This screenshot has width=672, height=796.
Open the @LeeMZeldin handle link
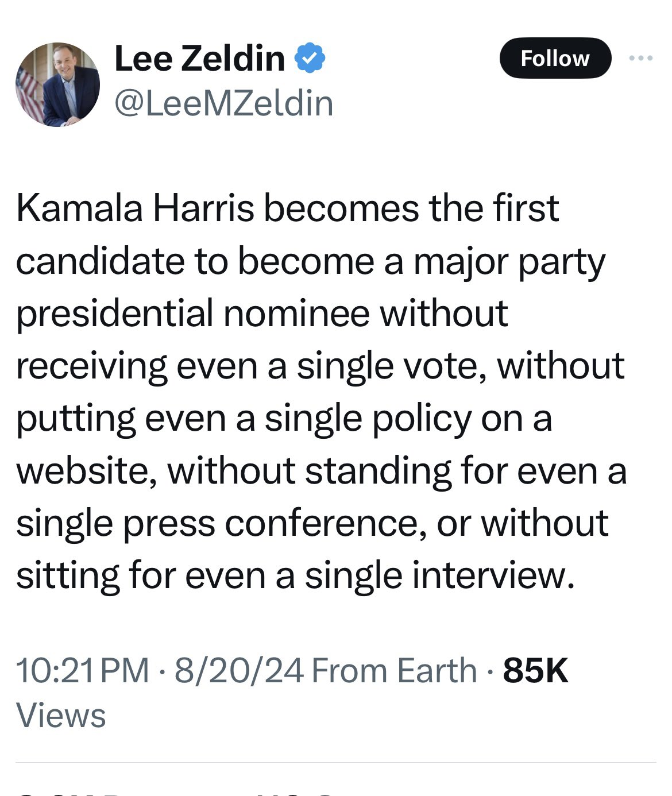tap(224, 103)
